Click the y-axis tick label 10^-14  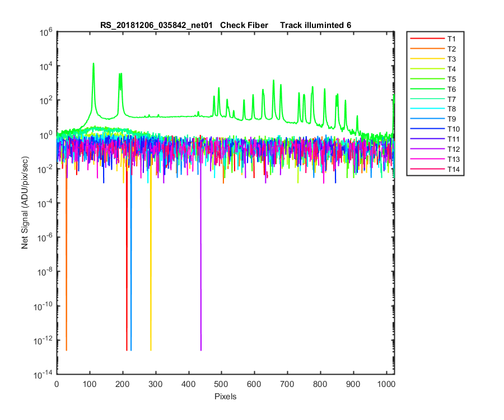(x=43, y=375)
